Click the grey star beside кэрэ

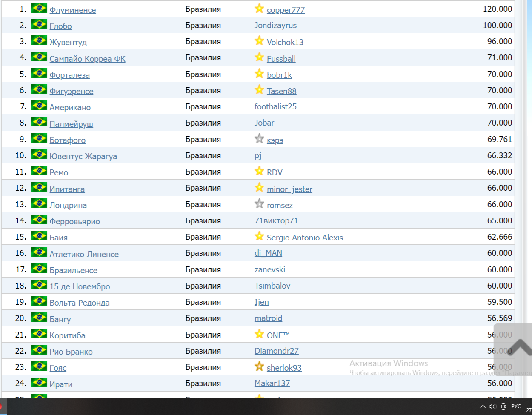pyautogui.click(x=259, y=138)
